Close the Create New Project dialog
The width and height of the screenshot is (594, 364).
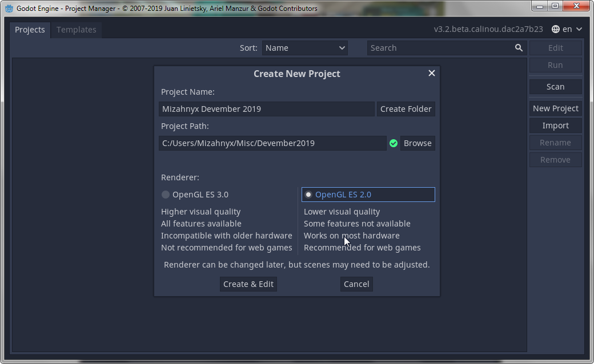tap(431, 73)
